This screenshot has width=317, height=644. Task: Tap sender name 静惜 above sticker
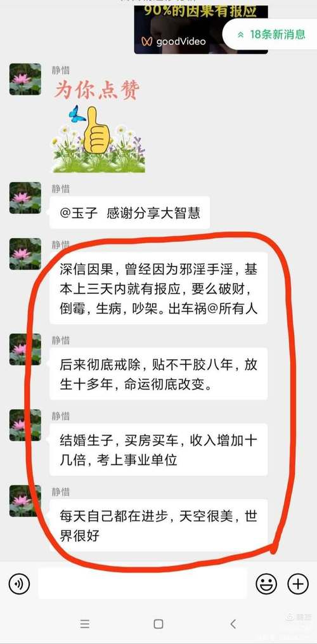pos(60,70)
